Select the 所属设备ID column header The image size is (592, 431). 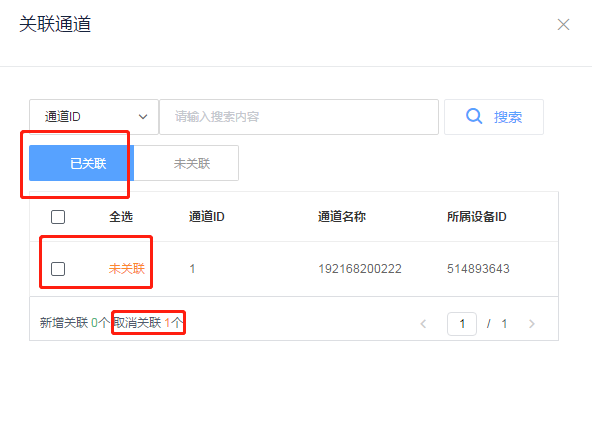point(476,217)
